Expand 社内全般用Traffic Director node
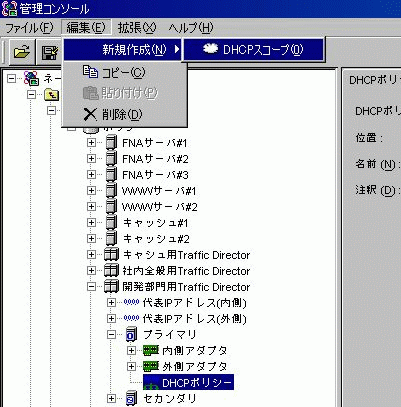Viewport: 401px width, 407px height. (91, 271)
